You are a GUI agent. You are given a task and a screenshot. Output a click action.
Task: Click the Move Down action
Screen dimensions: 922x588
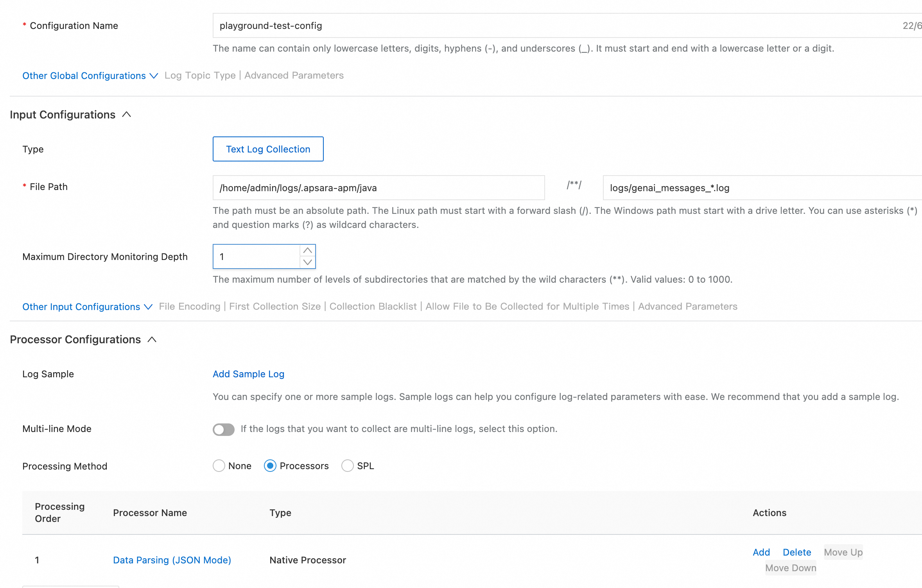[x=790, y=568]
